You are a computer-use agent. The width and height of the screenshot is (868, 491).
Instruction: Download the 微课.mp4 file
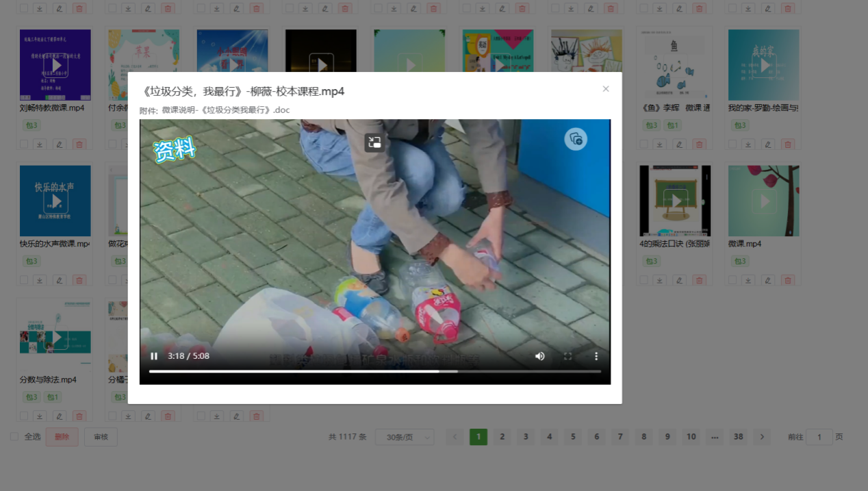[x=748, y=280]
